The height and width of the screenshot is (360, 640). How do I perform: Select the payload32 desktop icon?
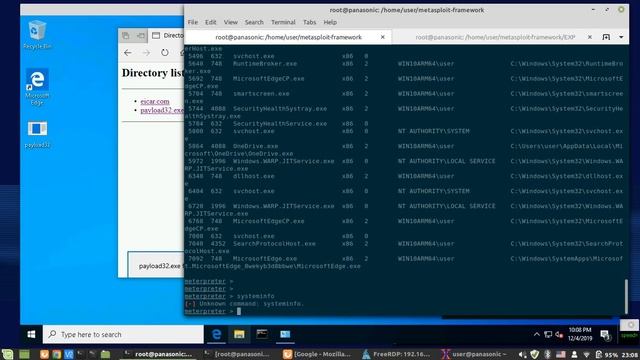(x=37, y=134)
